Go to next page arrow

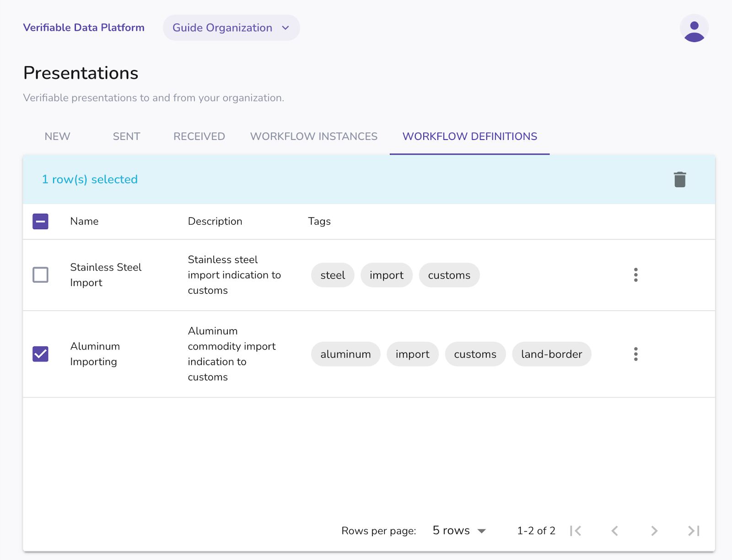(x=654, y=531)
